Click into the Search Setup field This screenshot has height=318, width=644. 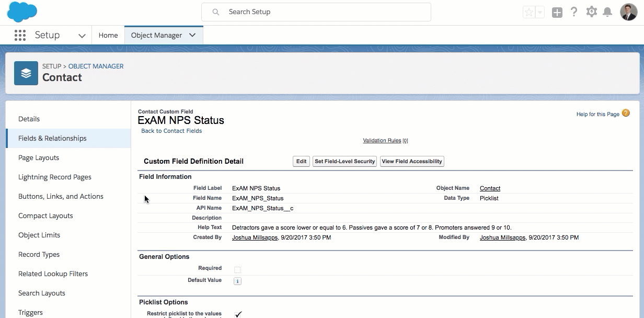[316, 12]
